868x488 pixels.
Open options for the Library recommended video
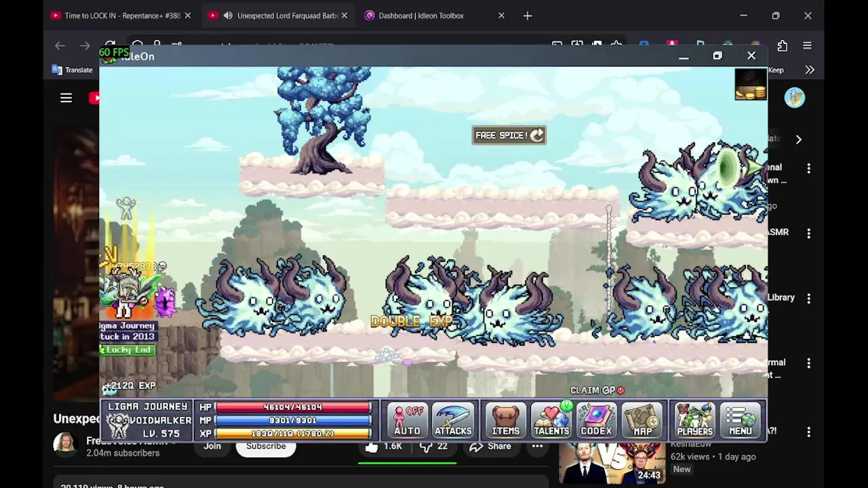(x=808, y=298)
